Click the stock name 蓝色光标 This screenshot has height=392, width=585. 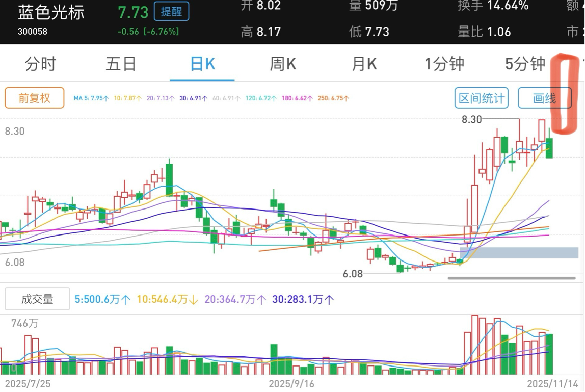click(x=51, y=12)
